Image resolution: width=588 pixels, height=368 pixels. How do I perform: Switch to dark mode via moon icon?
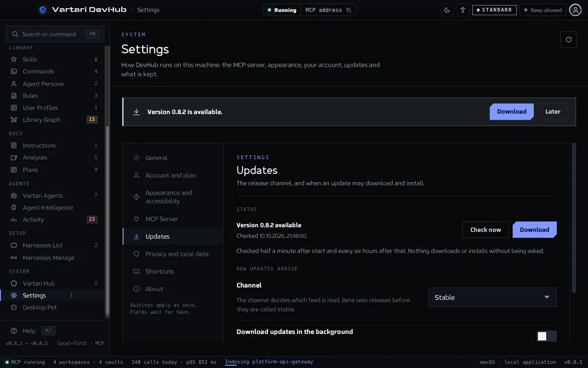click(x=447, y=10)
